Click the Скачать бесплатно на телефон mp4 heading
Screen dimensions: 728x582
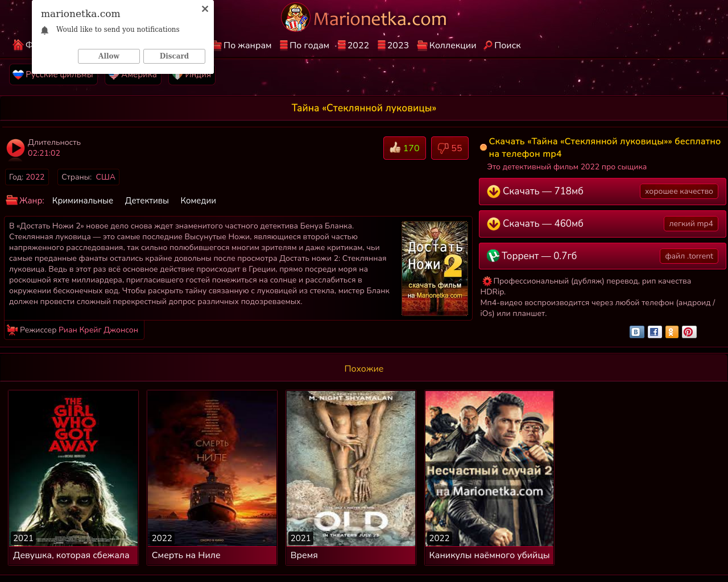pos(605,148)
